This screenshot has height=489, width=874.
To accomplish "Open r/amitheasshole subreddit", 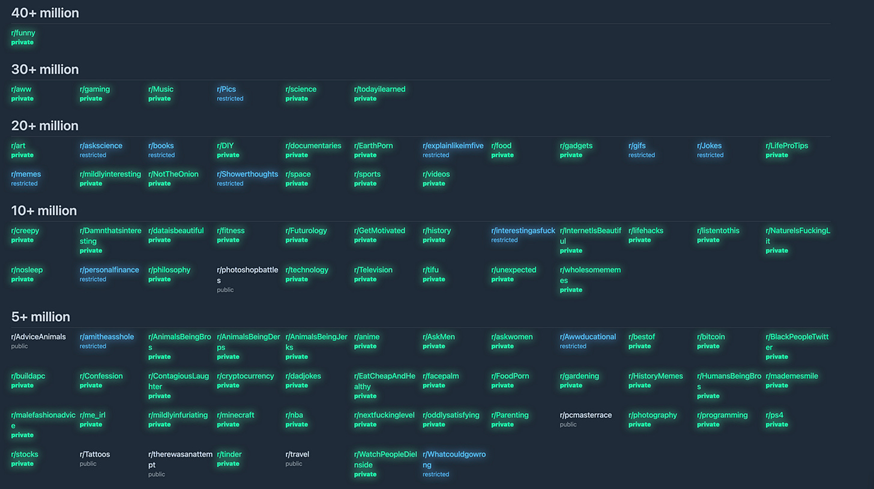I will [x=107, y=337].
